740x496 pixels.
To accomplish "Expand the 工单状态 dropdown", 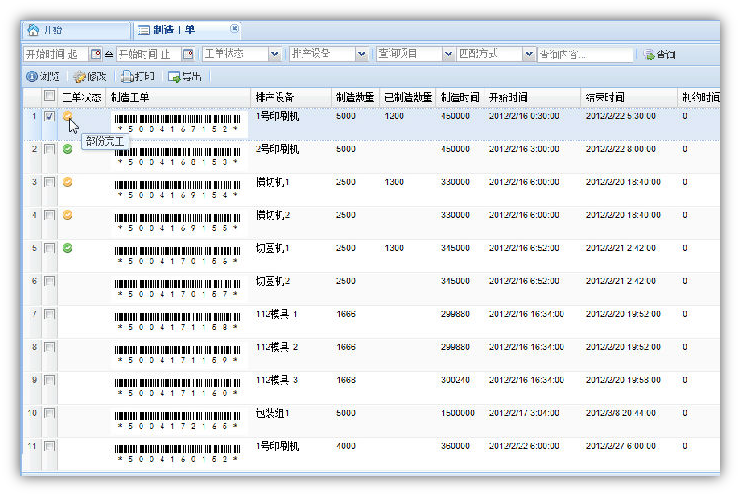I will tap(275, 54).
